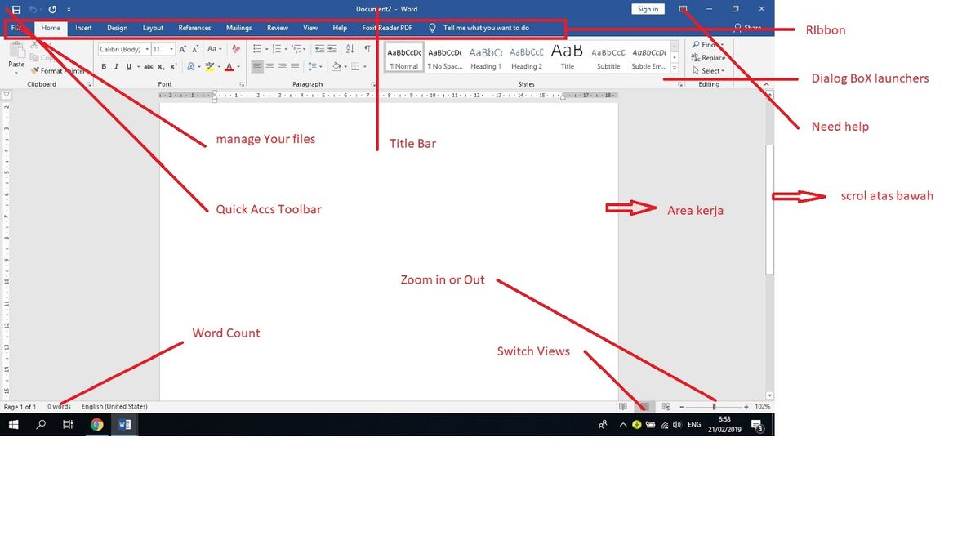Click the Clear All Formatting eraser icon
The image size is (980, 545).
pyautogui.click(x=236, y=50)
